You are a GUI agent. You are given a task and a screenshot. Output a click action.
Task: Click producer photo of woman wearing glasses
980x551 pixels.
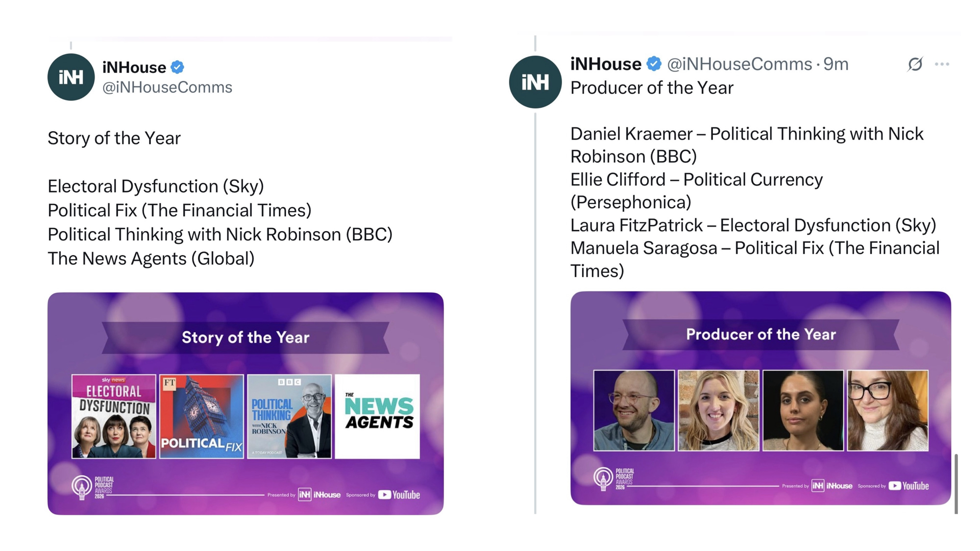click(887, 410)
